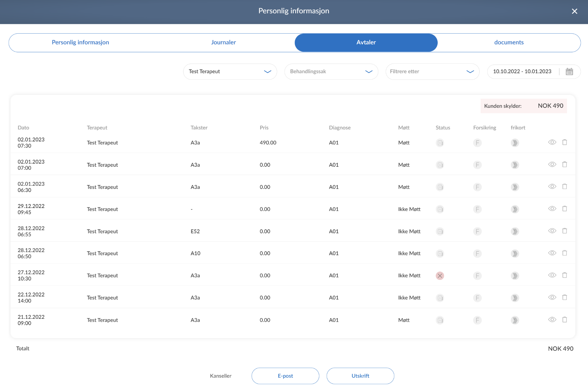Click the E-post button
The image size is (588, 392).
(x=285, y=376)
